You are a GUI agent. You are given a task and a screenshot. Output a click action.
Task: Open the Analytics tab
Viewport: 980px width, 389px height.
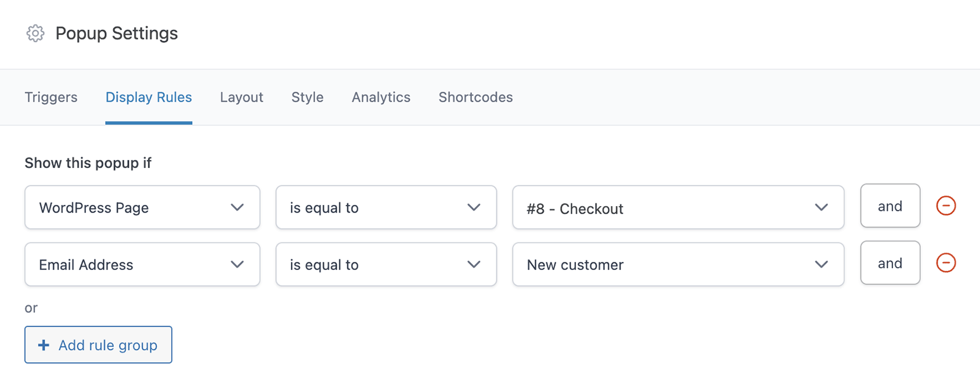pos(381,97)
